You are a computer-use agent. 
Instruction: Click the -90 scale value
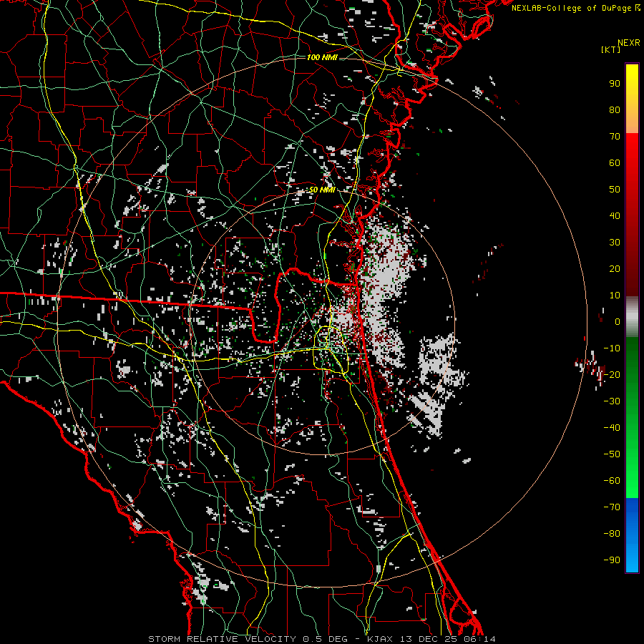[x=612, y=560]
